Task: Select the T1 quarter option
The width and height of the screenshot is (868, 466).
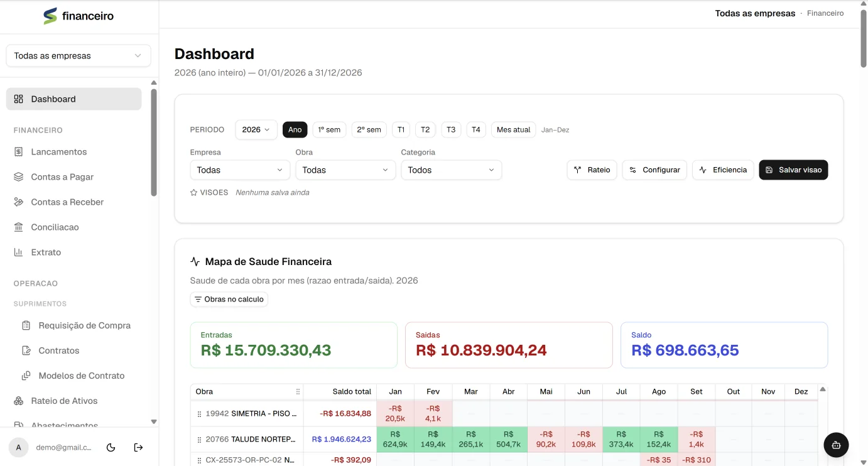Action: click(x=401, y=130)
